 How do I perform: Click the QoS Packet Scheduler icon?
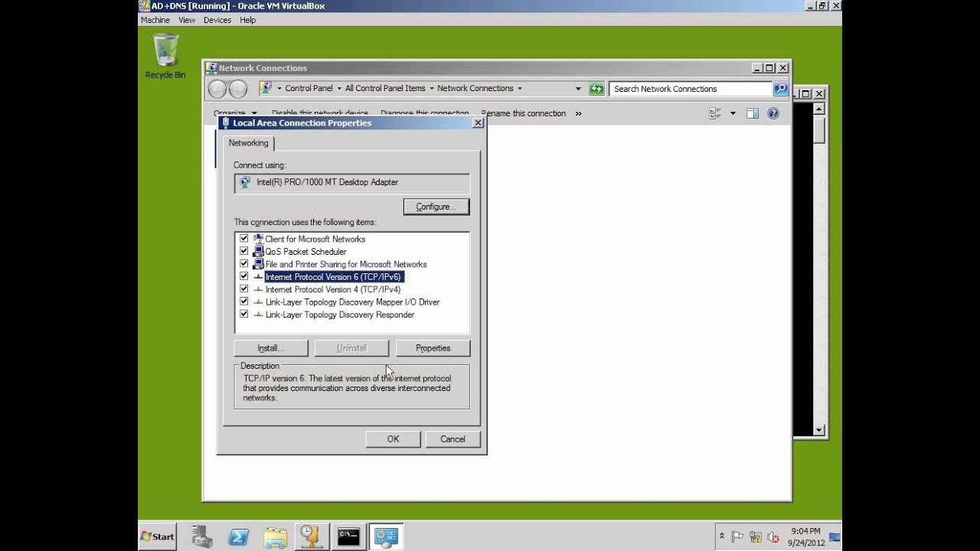point(258,251)
